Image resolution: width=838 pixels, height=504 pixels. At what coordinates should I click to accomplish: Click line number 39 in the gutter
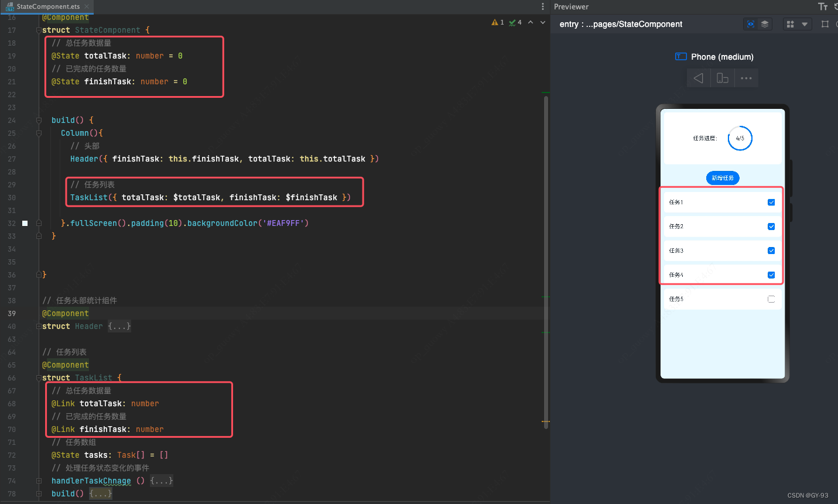[12, 313]
